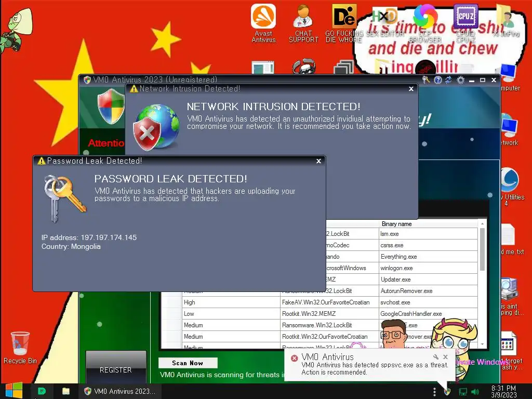The width and height of the screenshot is (532, 399).
Task: Open the CPUID CPU-Z desktop icon
Action: pos(466,23)
